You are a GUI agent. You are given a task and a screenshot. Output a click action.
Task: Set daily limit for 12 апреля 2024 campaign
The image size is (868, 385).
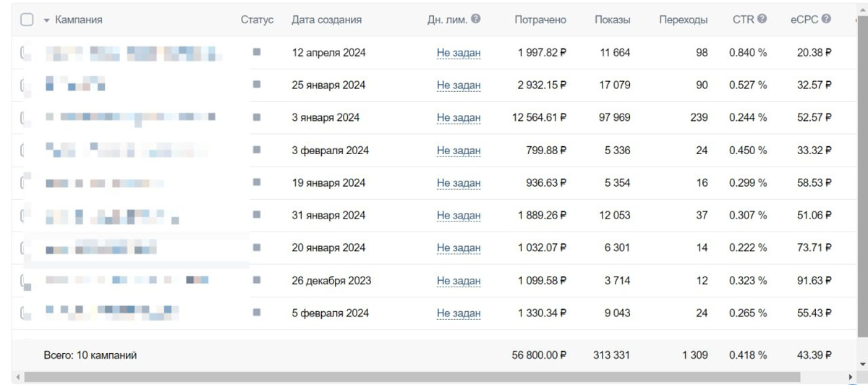(x=459, y=53)
